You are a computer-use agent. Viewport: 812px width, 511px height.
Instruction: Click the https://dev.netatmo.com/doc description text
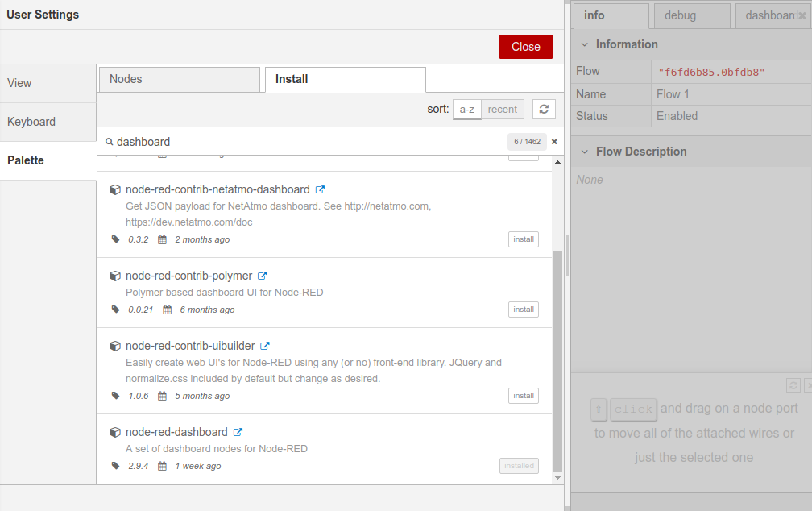point(189,222)
